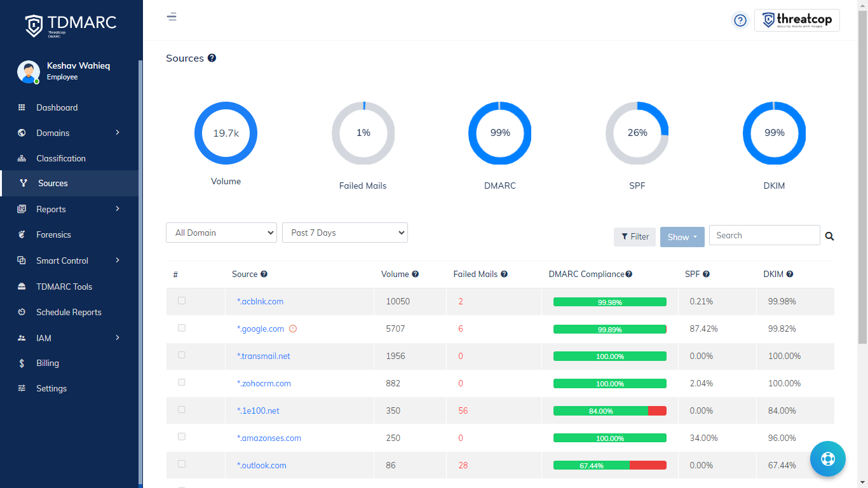
Task: Click into the Search input field
Action: click(x=764, y=235)
